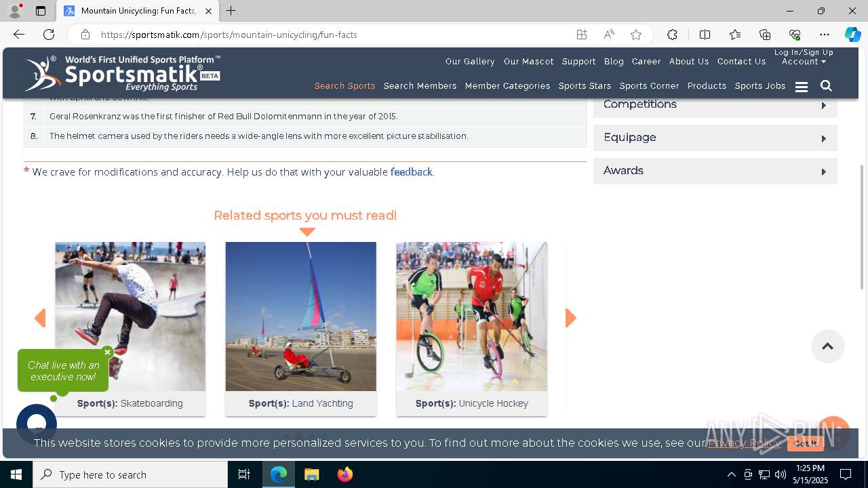Expand the Competitions section
Viewport: 868px width, 488px height.
click(x=715, y=105)
